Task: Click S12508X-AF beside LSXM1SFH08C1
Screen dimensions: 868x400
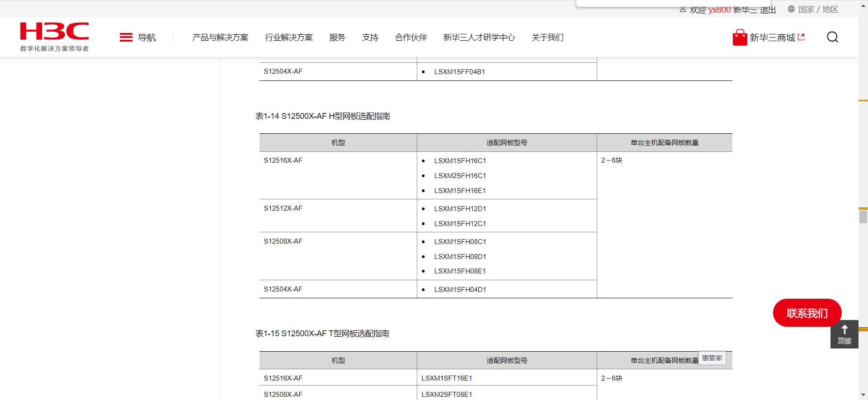Action: coord(283,241)
